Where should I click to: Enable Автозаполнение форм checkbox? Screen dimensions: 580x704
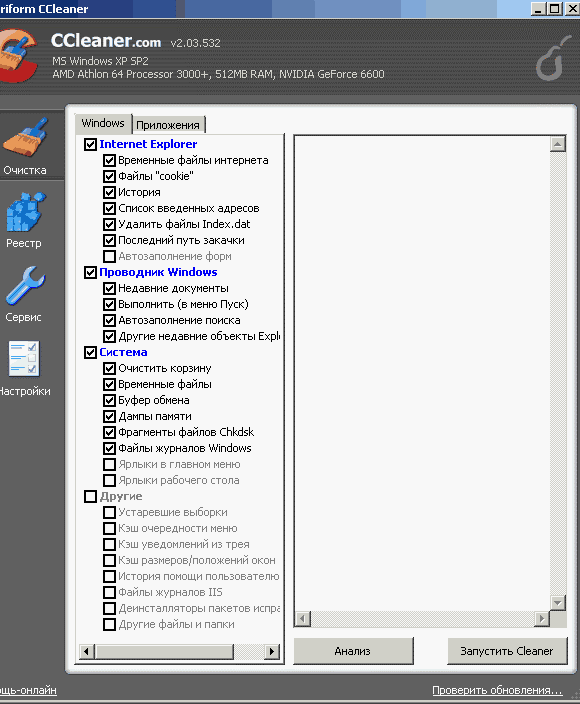(109, 256)
